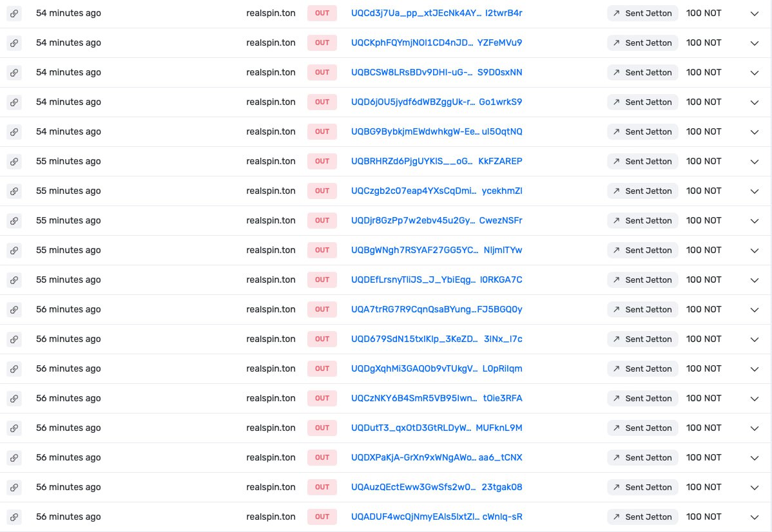Viewport: 772px width, 532px height.
Task: Click link icon in UQBRHRZd6PjgUYK row
Action: [x=14, y=161]
